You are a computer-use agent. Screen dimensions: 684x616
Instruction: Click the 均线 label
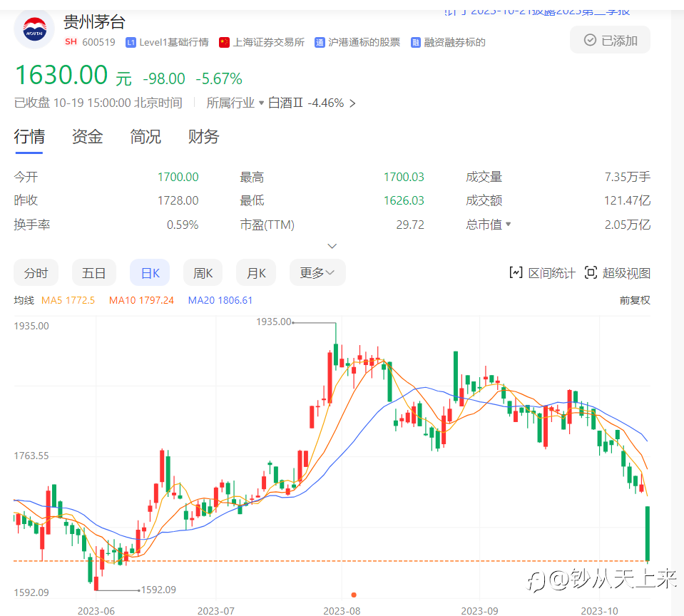click(x=24, y=300)
